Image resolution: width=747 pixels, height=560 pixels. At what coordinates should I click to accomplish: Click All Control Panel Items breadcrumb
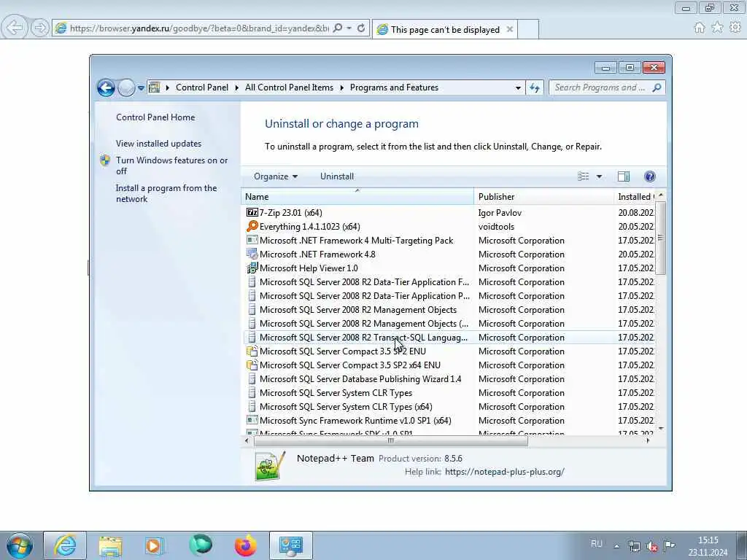(289, 87)
